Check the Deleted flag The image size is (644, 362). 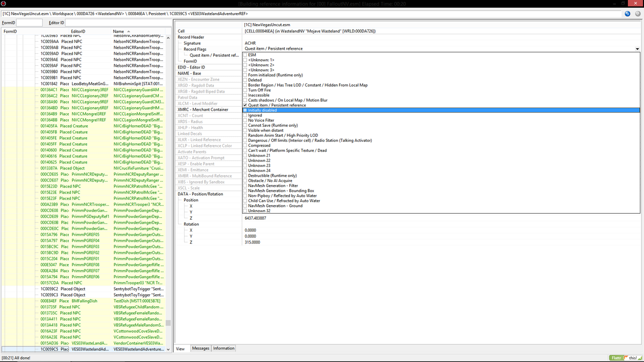click(245, 79)
